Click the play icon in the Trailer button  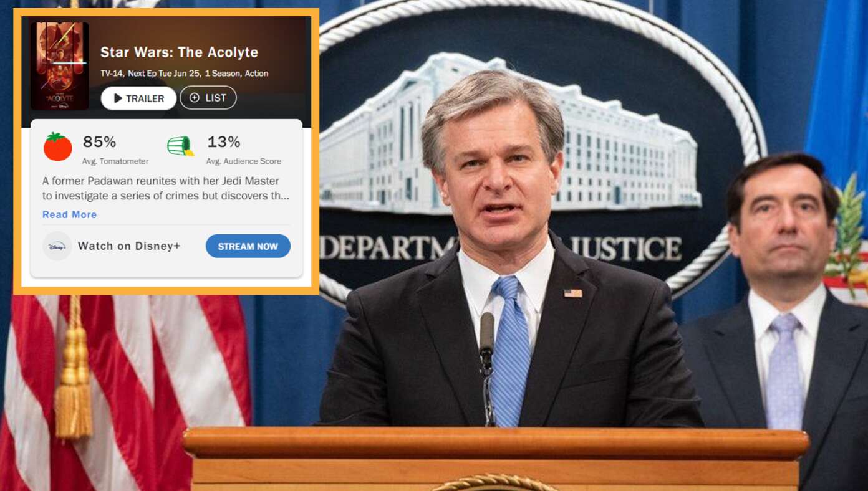118,98
